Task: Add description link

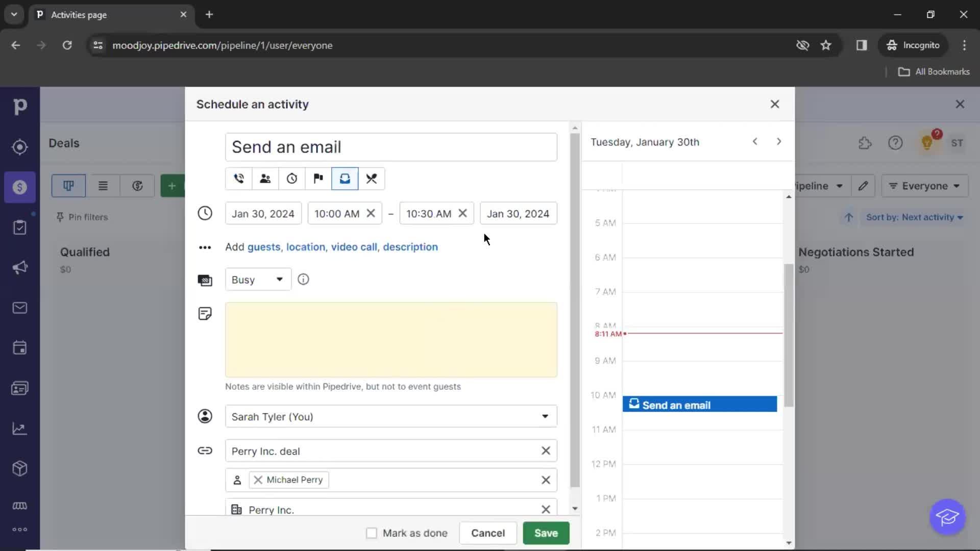Action: (x=410, y=247)
